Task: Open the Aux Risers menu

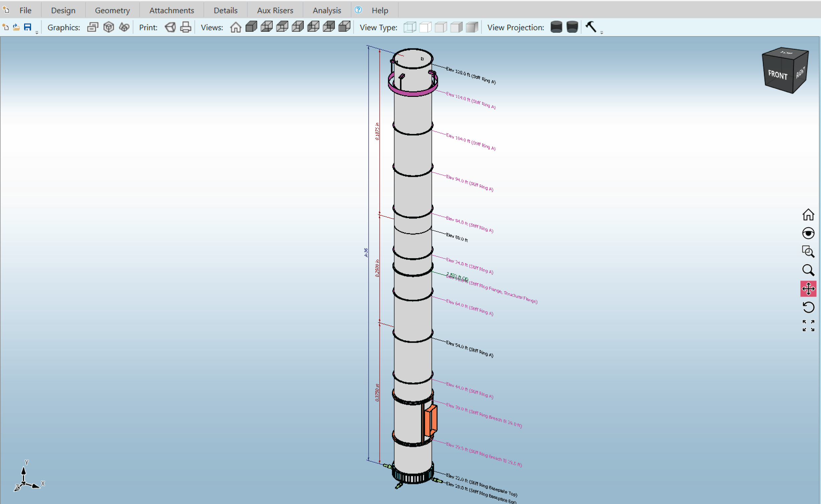Action: click(x=275, y=10)
